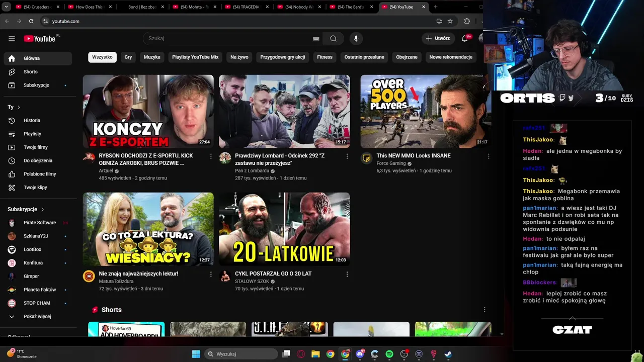
Task: Open Historia in the sidebar
Action: pyautogui.click(x=38, y=120)
